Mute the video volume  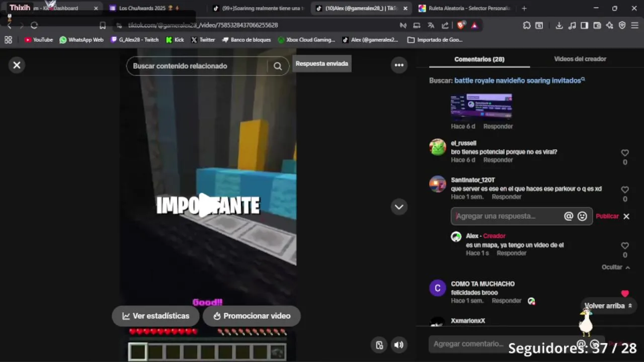(x=398, y=344)
